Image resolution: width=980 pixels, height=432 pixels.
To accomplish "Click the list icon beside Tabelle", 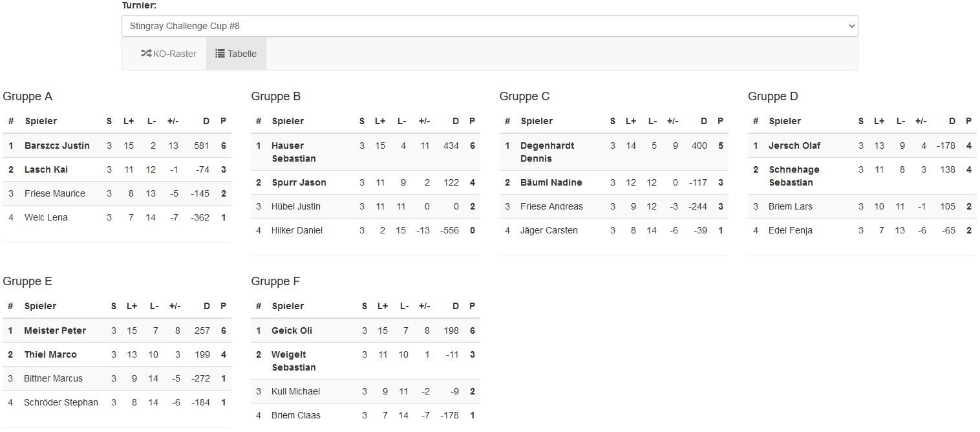I will click(220, 54).
